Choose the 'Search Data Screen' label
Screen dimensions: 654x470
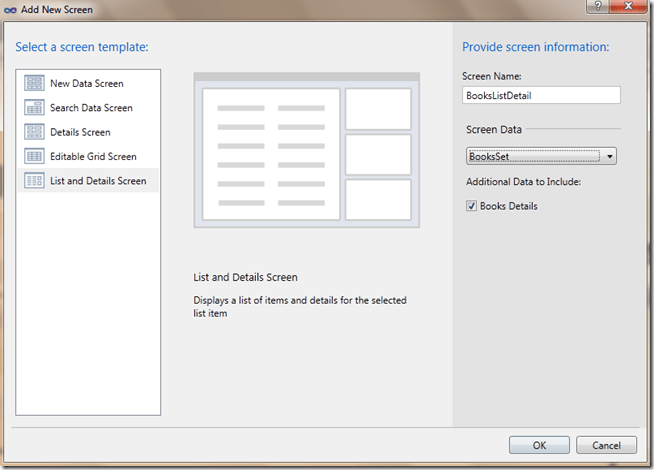[91, 108]
